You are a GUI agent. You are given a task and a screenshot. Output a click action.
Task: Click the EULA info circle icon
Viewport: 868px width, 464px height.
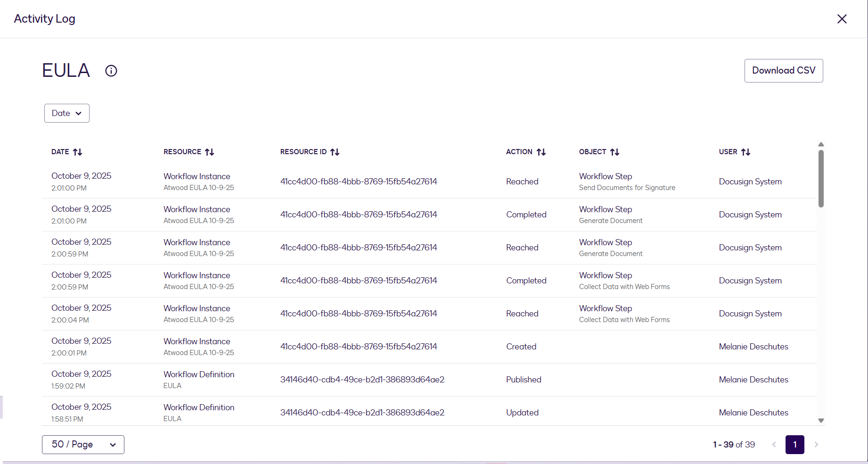111,71
